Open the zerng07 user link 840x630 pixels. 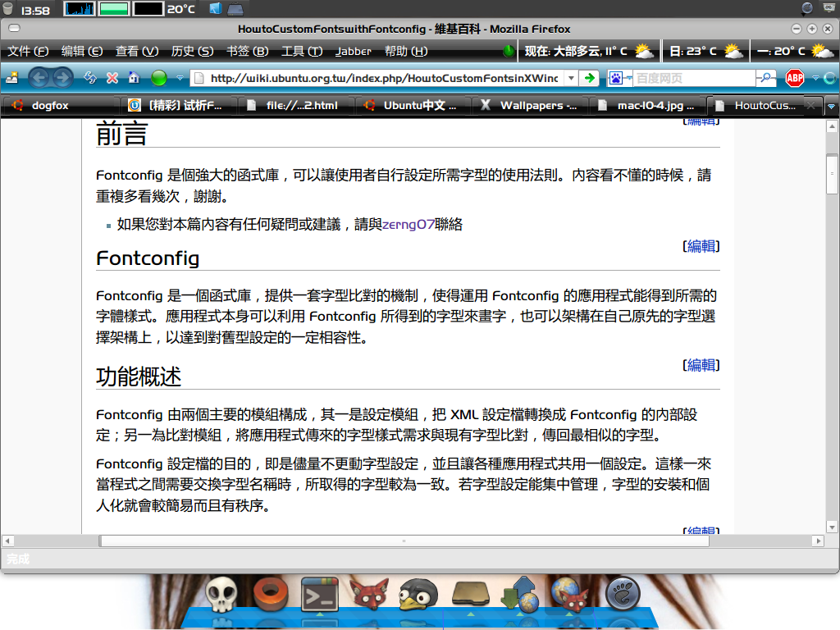point(409,225)
